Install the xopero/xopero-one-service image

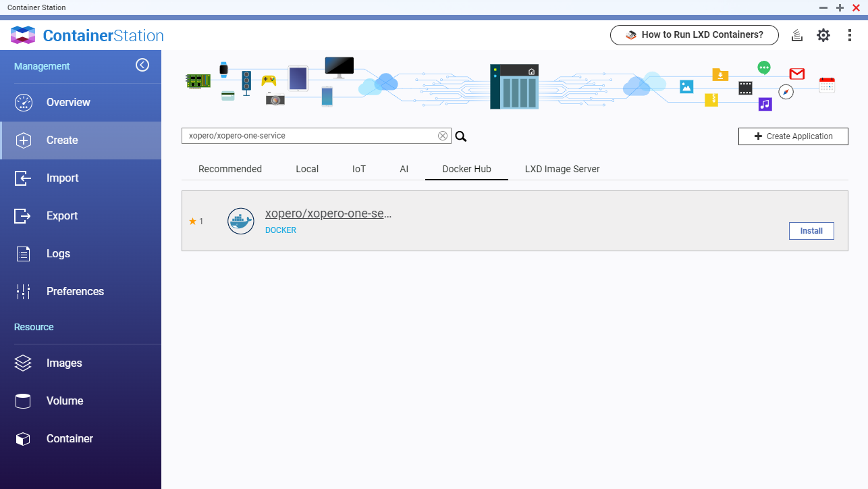811,230
